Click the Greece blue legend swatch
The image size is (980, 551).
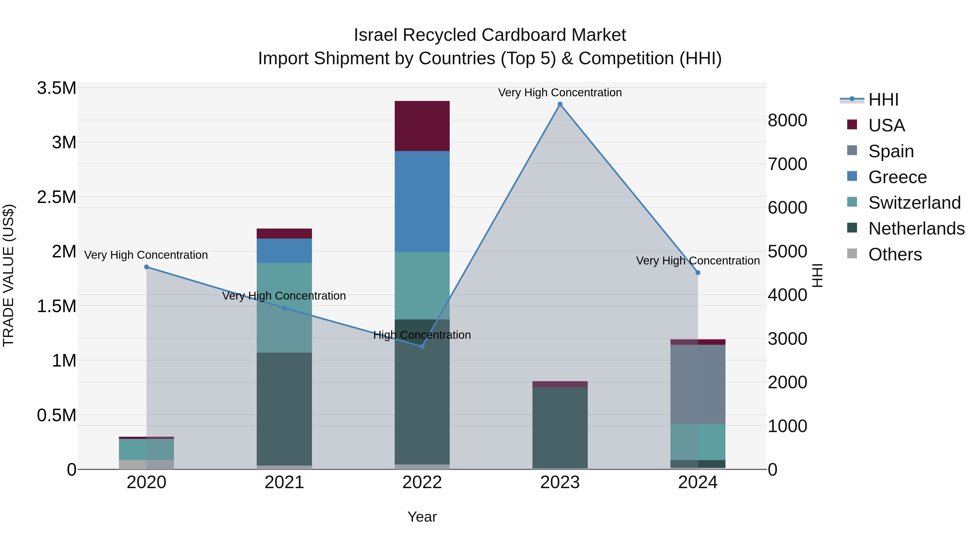[852, 176]
